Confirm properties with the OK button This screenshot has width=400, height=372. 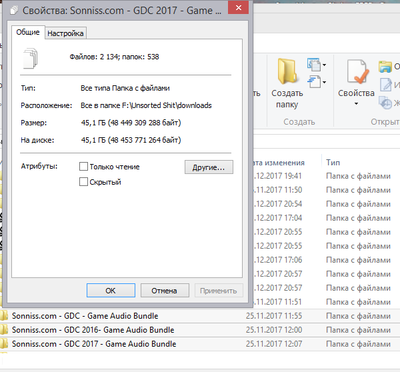pos(111,290)
